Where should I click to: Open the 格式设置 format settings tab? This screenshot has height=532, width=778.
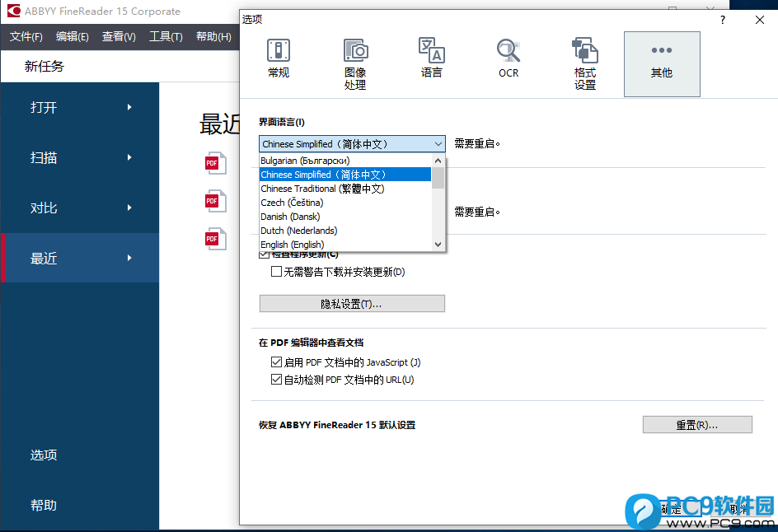coord(585,64)
